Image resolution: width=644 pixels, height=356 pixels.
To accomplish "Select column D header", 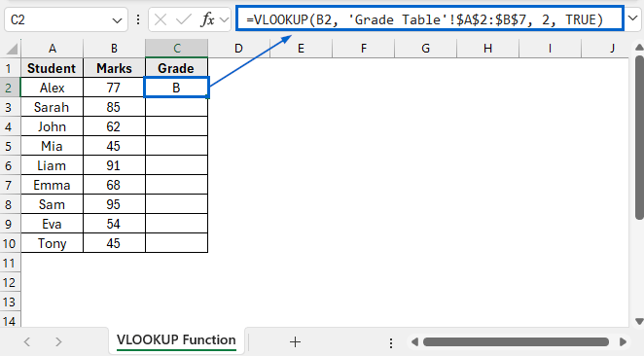I will (x=238, y=49).
